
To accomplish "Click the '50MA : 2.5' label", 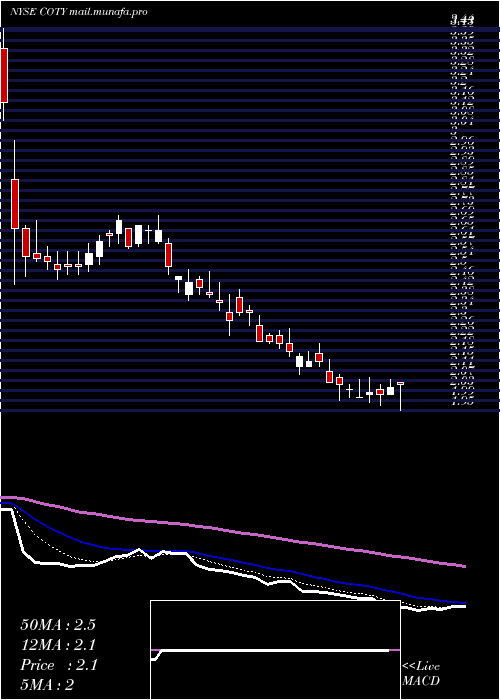I will click(x=58, y=625).
